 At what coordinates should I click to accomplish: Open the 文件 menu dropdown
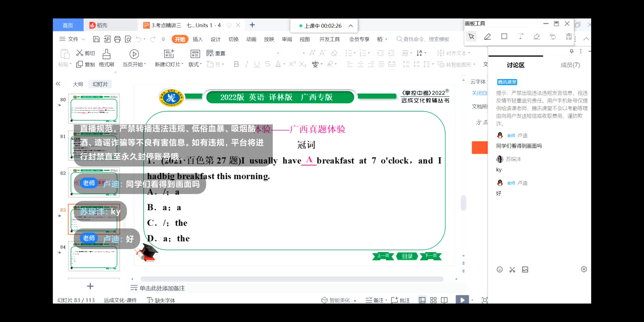72,39
